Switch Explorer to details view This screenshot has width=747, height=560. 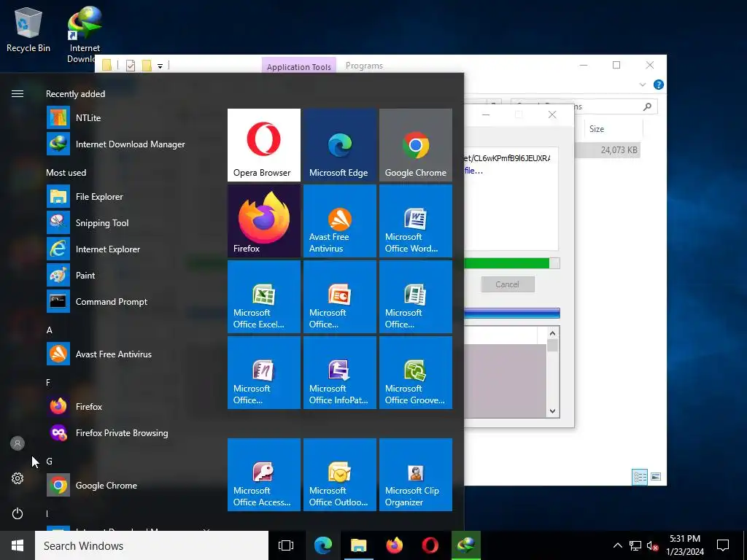click(640, 477)
